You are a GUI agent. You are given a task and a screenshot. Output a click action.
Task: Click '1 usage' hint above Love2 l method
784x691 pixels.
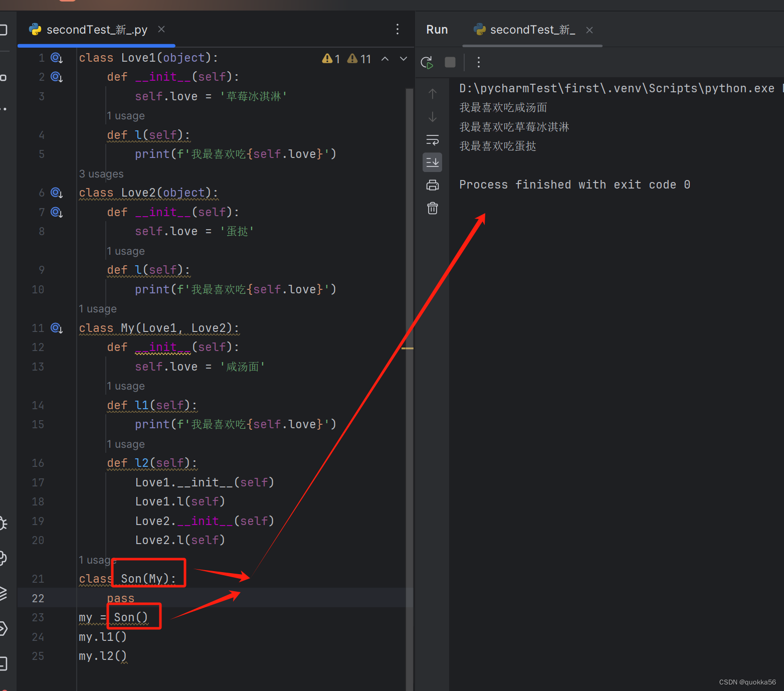pos(126,251)
